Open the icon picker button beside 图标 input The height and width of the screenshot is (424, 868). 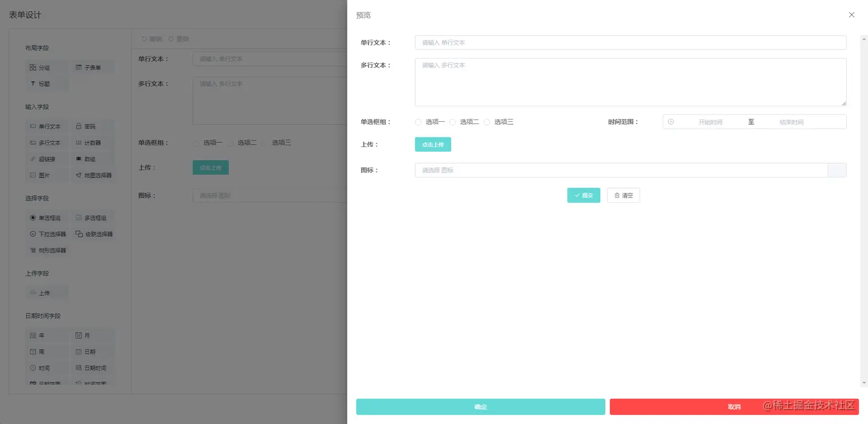pos(837,170)
